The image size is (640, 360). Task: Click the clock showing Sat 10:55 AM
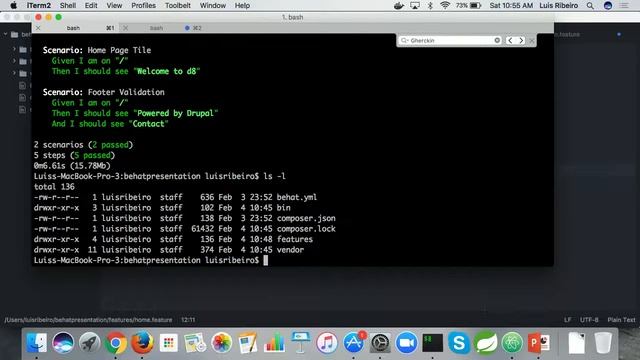(511, 5)
